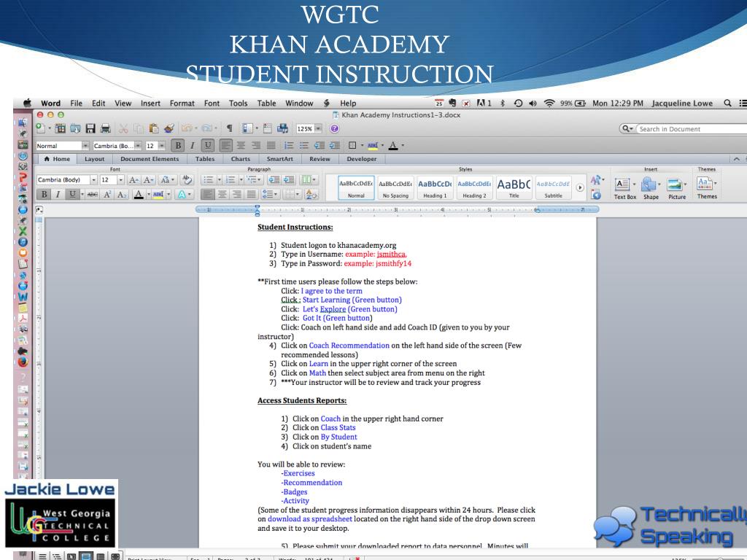Toggle Subscript A₂ in ribbon Font group
Screen dimensions: 747x560
click(x=122, y=194)
